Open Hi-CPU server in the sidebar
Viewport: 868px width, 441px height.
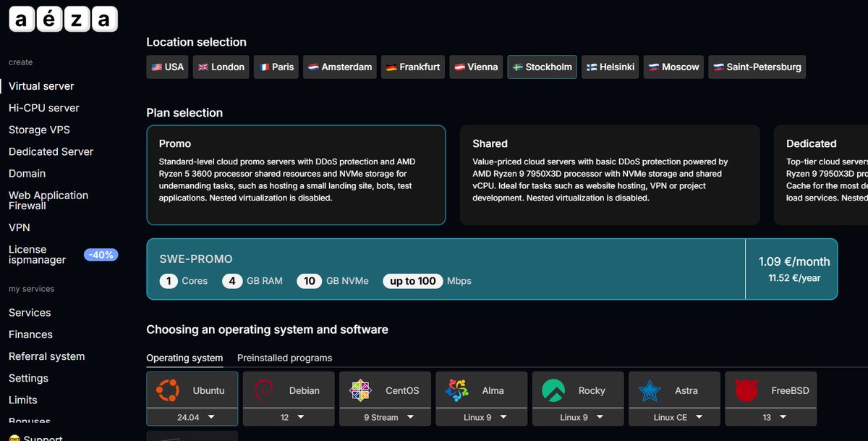click(x=44, y=108)
